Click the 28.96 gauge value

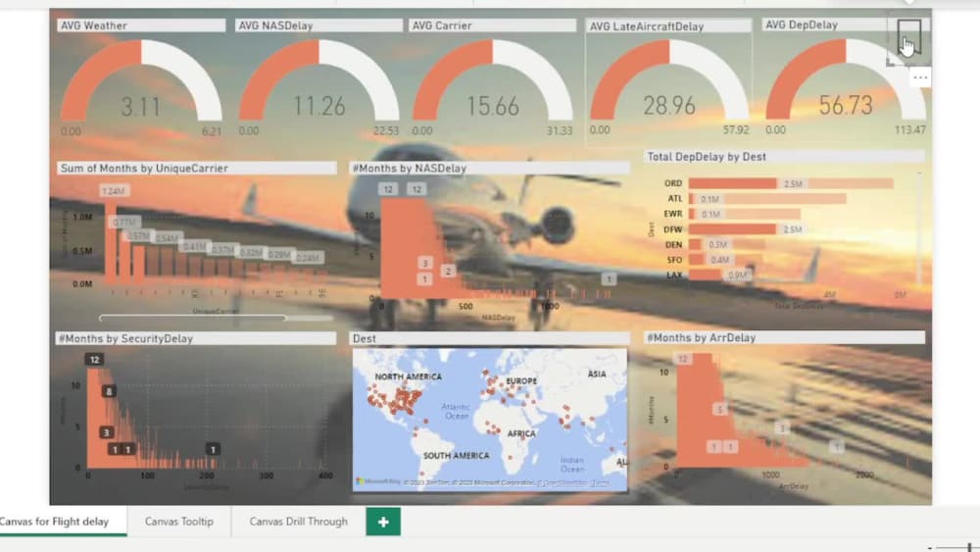point(668,106)
